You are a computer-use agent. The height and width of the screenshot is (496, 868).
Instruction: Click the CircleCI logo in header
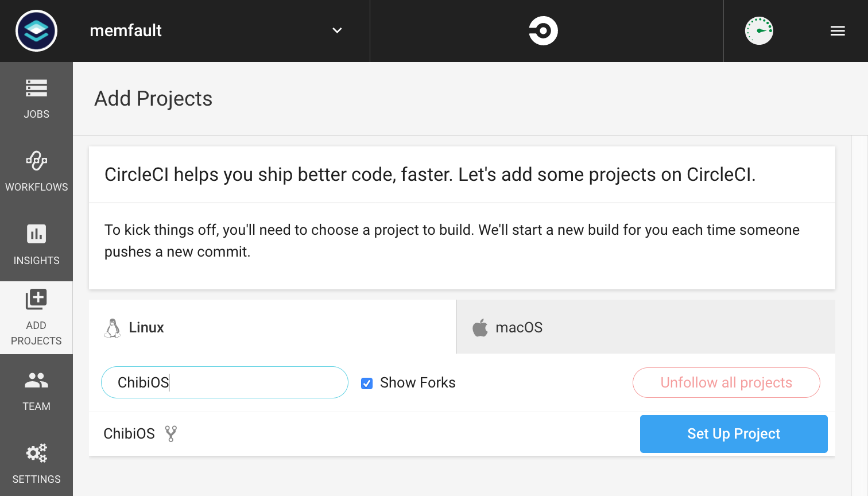pos(543,31)
